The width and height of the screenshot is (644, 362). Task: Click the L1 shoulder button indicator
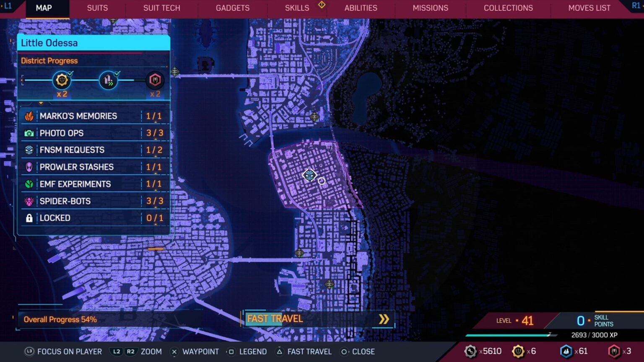8,6
